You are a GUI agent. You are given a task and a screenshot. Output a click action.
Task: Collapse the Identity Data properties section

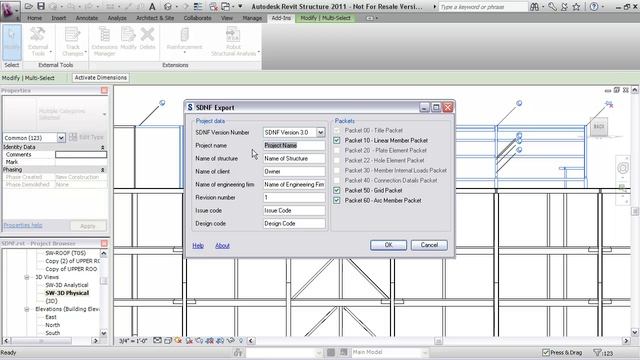[x=102, y=147]
